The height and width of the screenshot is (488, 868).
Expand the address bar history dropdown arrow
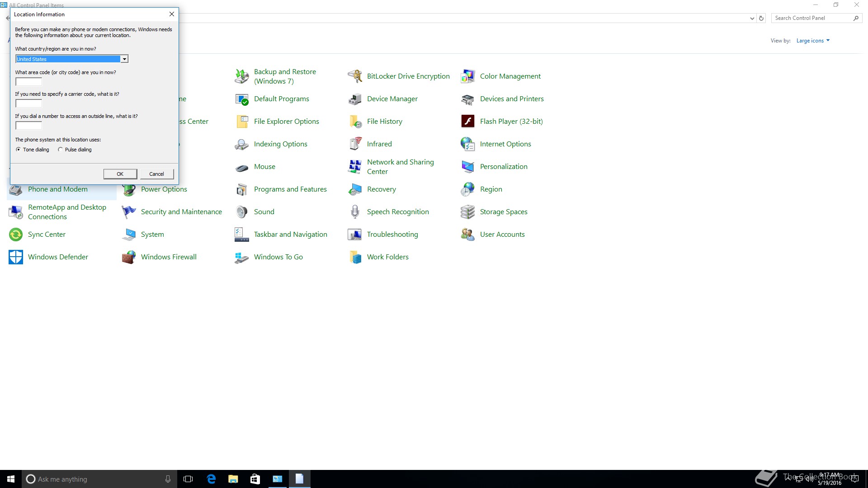pos(752,19)
